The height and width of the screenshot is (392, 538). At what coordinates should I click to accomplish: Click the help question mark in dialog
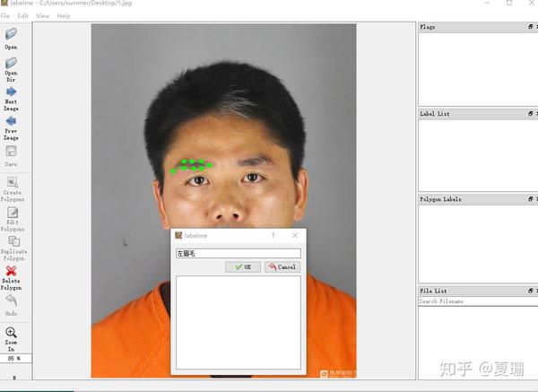click(273, 236)
